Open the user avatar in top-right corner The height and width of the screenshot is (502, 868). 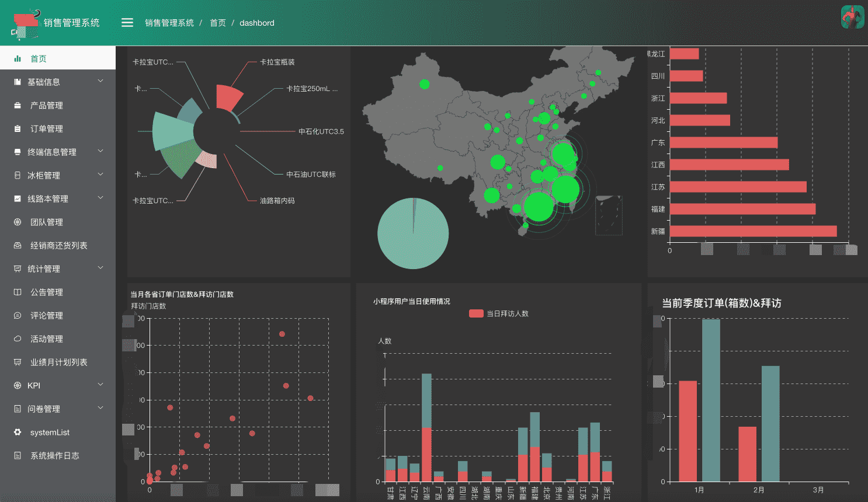click(852, 17)
